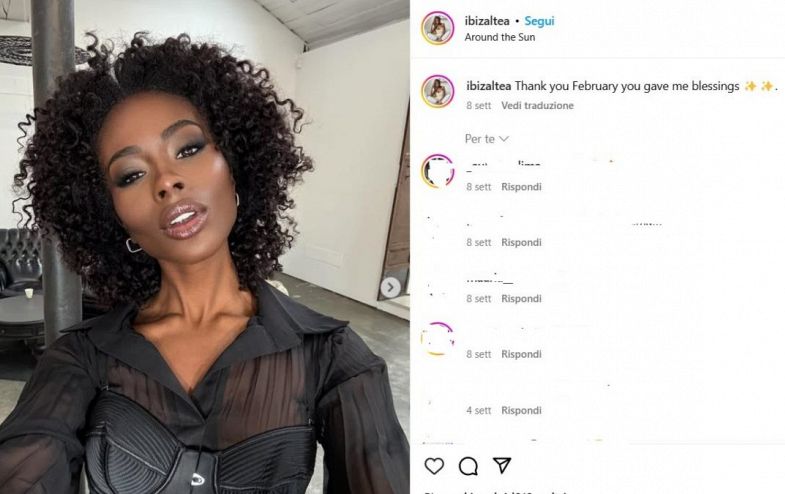Click Vedi traduzione under caption

click(537, 106)
